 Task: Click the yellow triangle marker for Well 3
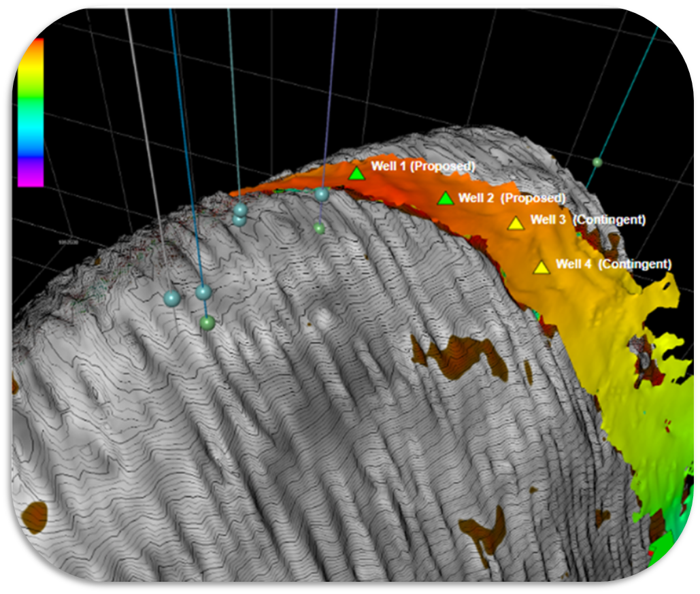(x=516, y=223)
